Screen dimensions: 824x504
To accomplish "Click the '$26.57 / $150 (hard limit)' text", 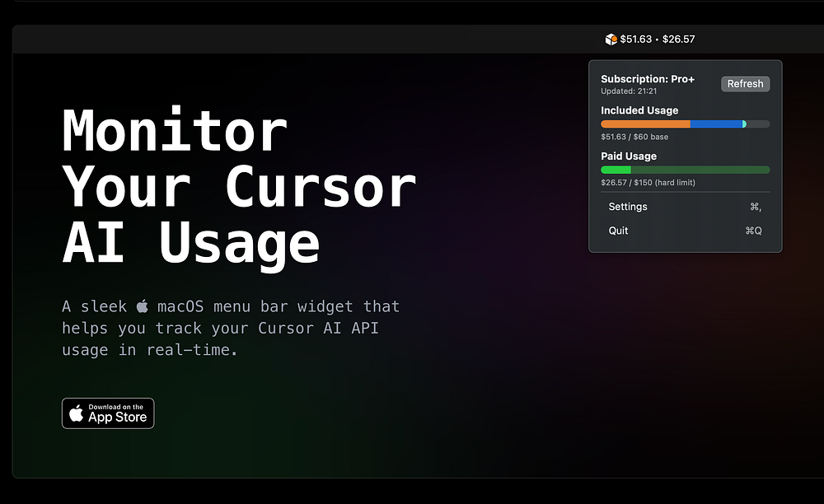I will [x=648, y=183].
